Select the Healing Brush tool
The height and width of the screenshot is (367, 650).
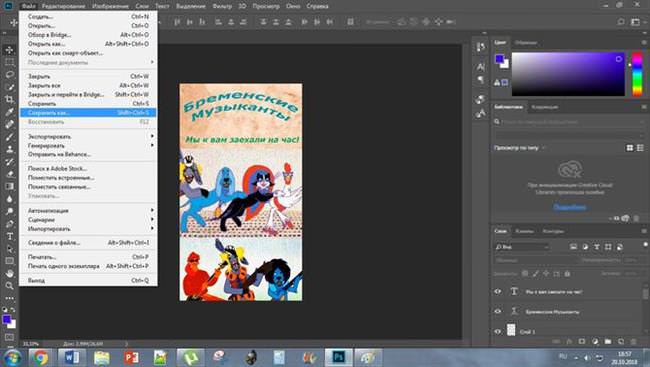pos(9,124)
